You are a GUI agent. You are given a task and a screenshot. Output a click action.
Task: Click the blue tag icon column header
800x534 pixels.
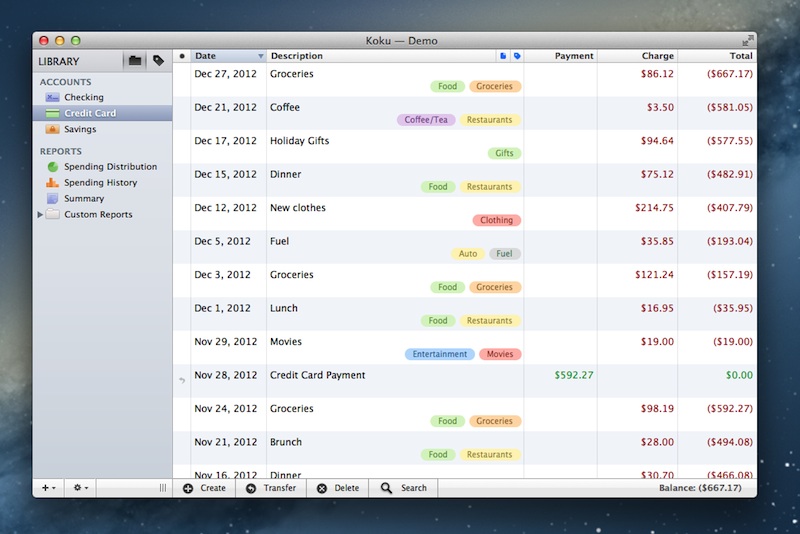point(517,56)
